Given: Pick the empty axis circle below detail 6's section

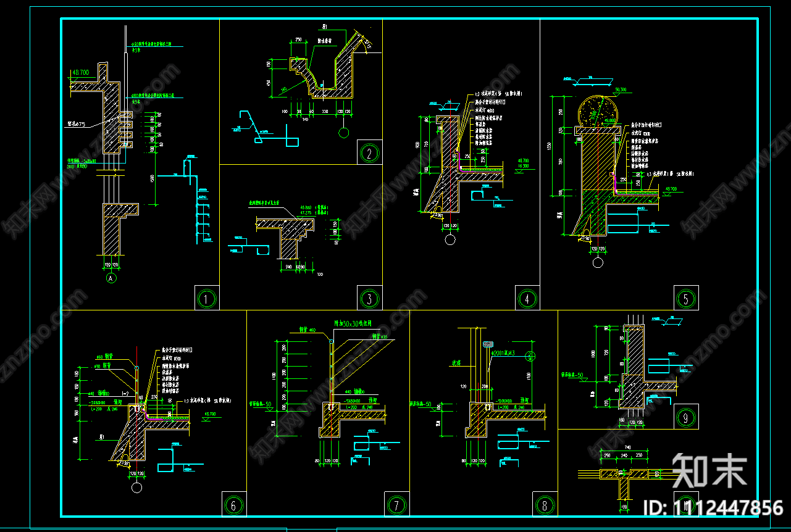Looking at the screenshot, I should pos(136,488).
